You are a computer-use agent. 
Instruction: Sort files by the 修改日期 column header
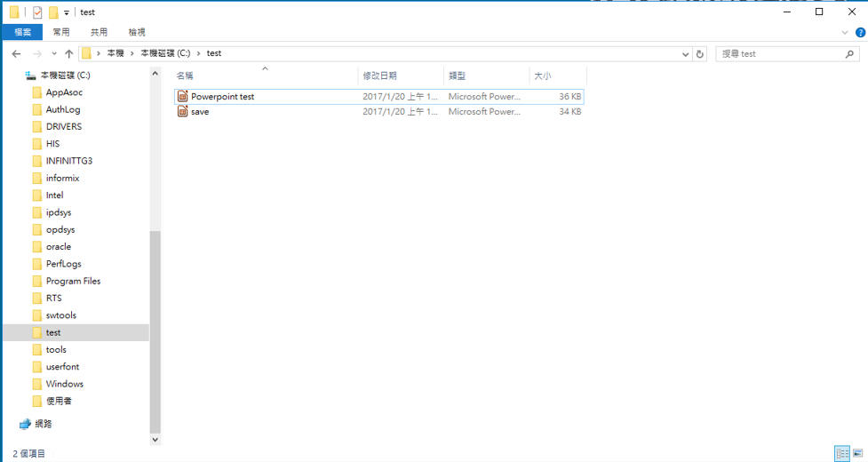380,76
